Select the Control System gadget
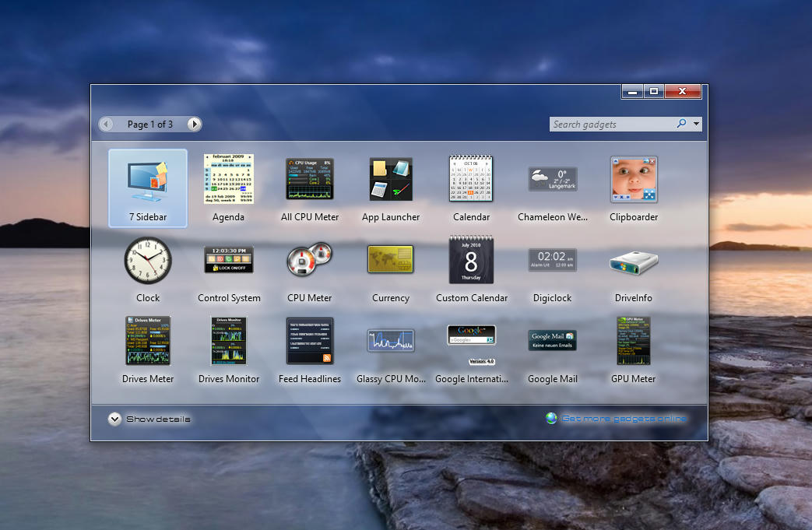Screen dimensions: 812x530 pos(228,260)
